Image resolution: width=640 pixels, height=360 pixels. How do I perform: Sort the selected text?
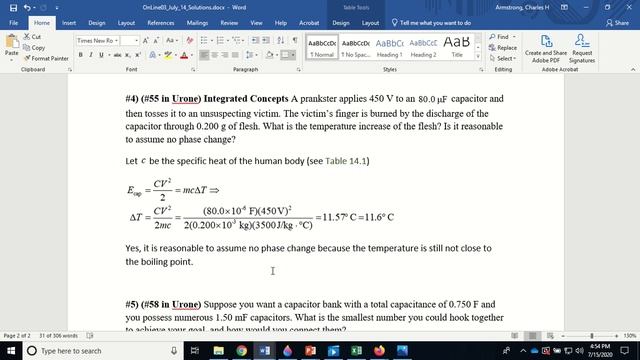(x=280, y=40)
